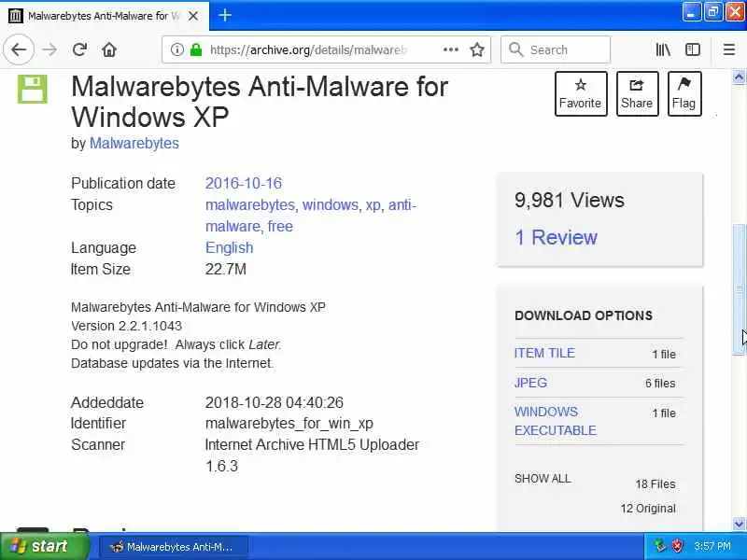Click the green secure padlock icon
This screenshot has height=560, width=747.
196,49
